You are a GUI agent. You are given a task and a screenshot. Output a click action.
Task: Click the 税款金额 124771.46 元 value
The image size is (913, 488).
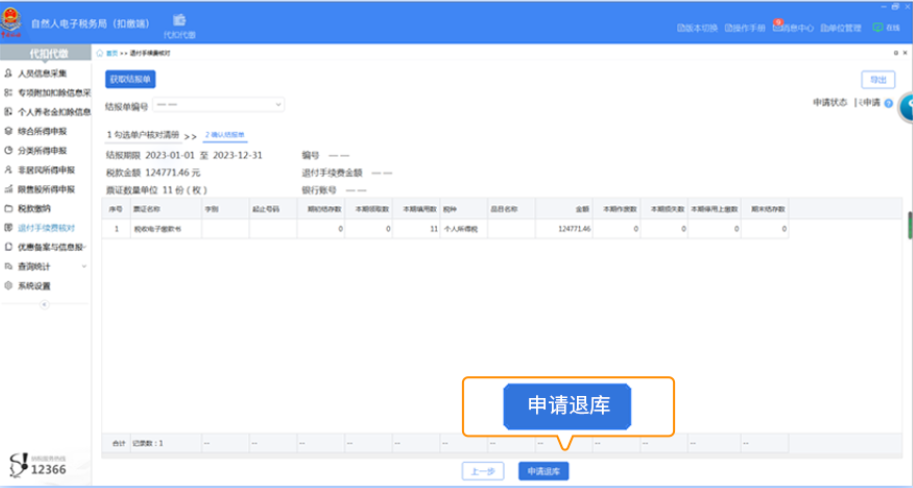(x=172, y=172)
